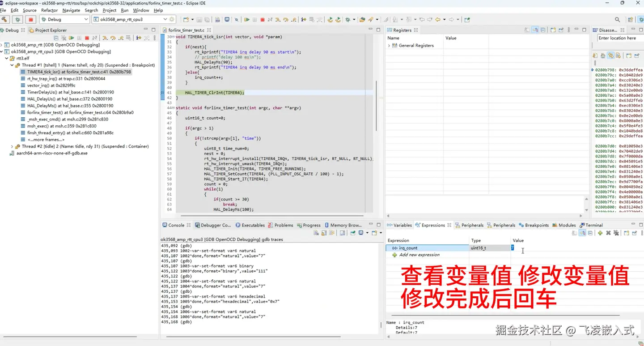The image size is (644, 346).
Task: Click Resume in the Debug view toolbar
Action: tap(71, 38)
